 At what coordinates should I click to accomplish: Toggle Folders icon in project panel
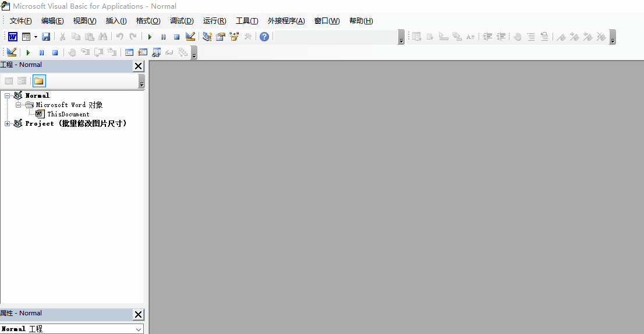[39, 81]
